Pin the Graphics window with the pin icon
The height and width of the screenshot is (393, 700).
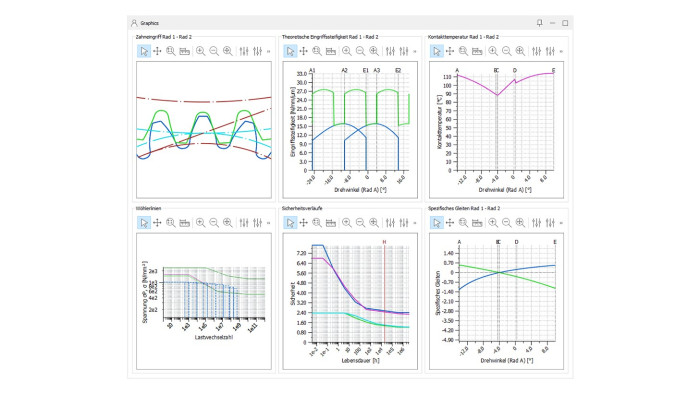pos(540,23)
